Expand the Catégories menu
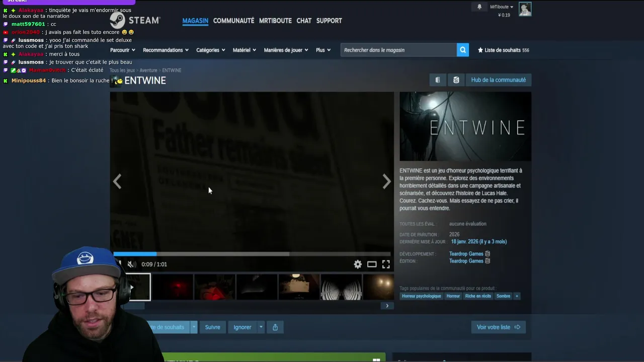Image resolution: width=644 pixels, height=362 pixels. (210, 50)
